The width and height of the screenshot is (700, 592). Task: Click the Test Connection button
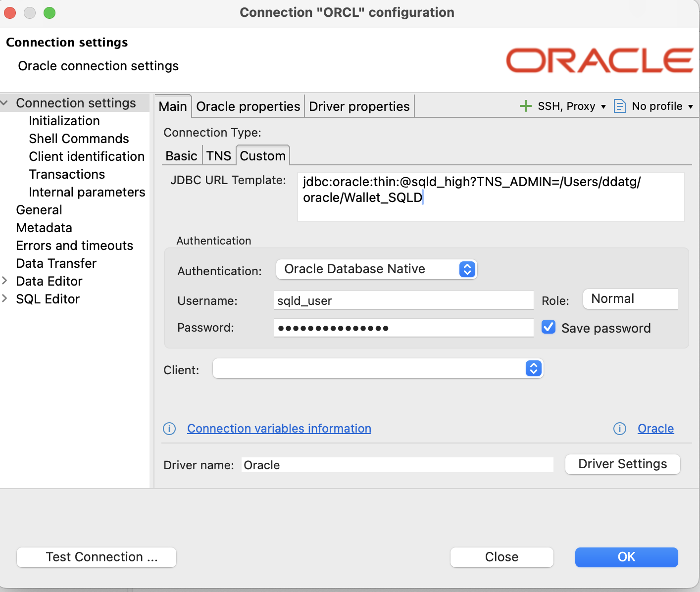tap(97, 557)
